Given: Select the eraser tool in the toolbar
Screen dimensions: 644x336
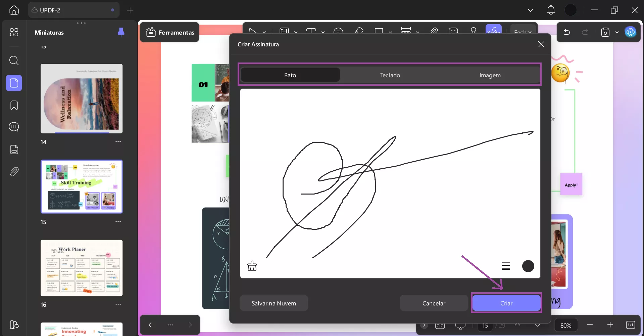Looking at the screenshot, I should [x=359, y=31].
